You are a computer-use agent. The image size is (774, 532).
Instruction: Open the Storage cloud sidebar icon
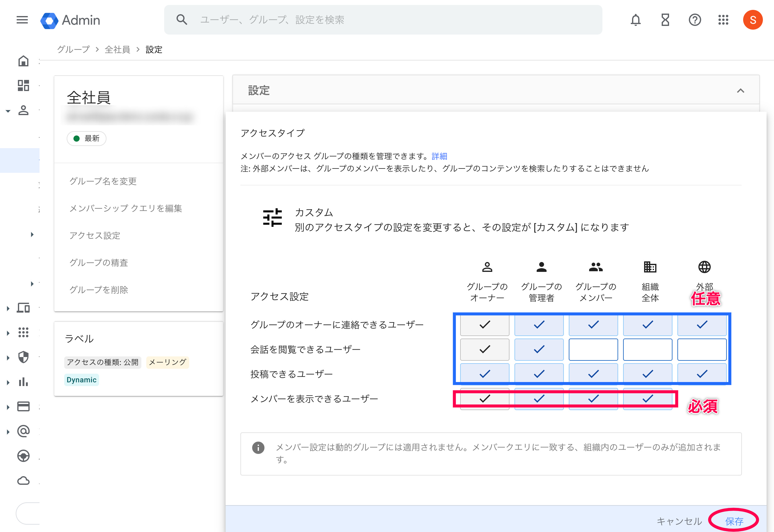point(23,481)
